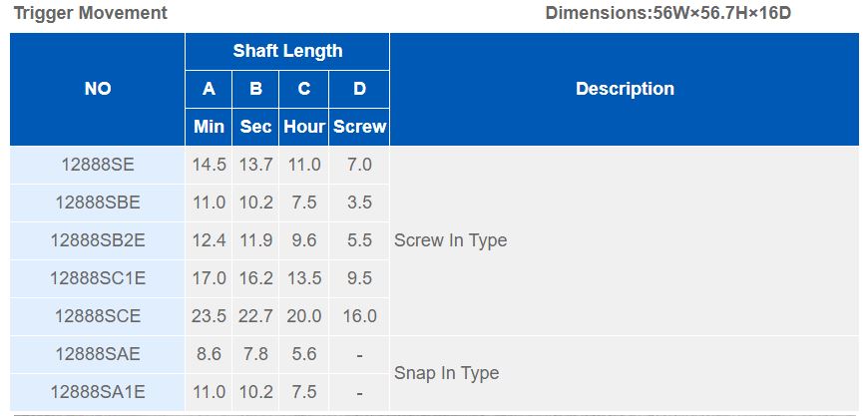The width and height of the screenshot is (868, 416).
Task: Select the 12888SC1E model cell
Action: 98,277
